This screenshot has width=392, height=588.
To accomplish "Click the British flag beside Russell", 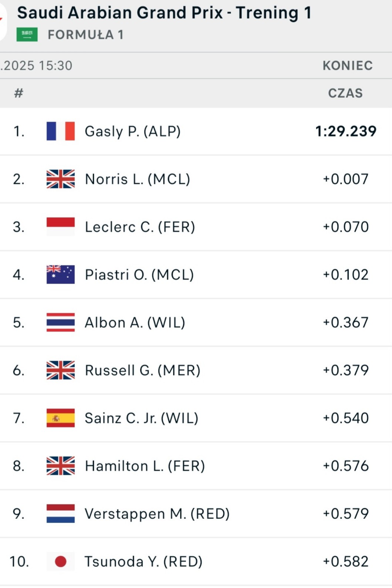I will [61, 370].
